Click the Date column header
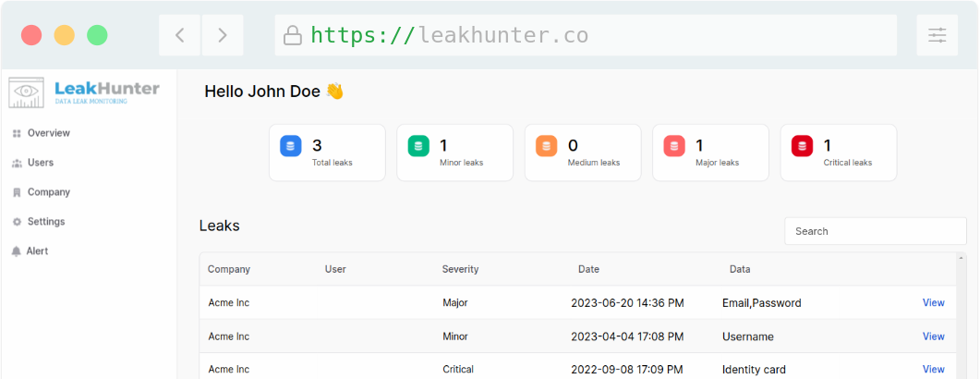980x379 pixels. click(588, 270)
